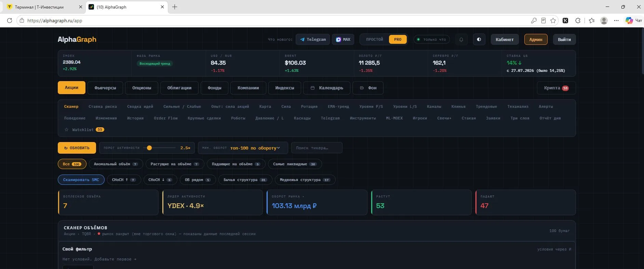Click the notification bell icon
The width and height of the screenshot is (644, 269).
tap(461, 39)
